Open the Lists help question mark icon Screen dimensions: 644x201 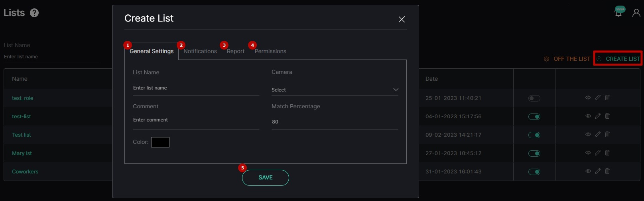(34, 13)
